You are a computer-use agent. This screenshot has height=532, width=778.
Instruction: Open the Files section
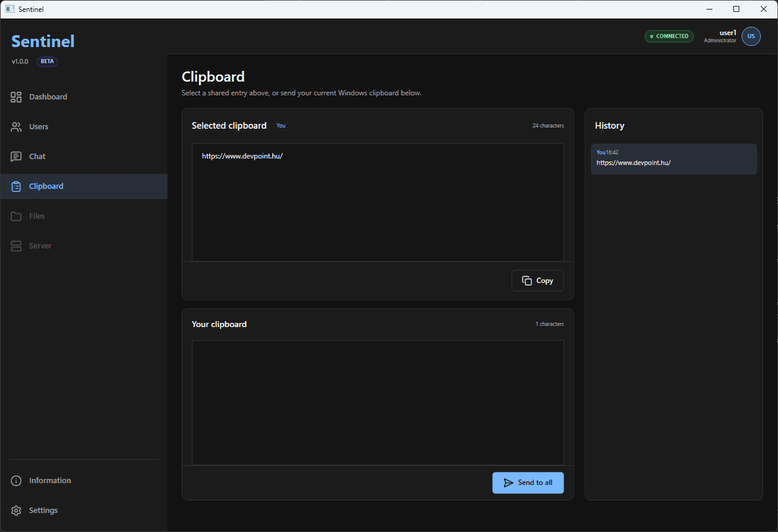[x=83, y=216]
